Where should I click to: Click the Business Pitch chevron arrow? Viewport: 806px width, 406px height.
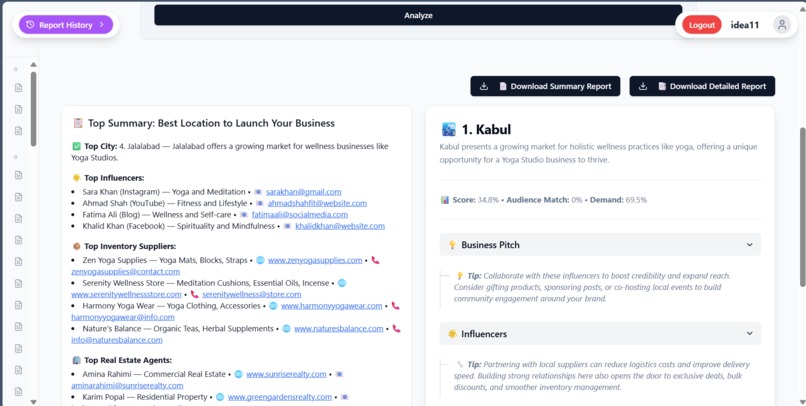pyautogui.click(x=749, y=245)
